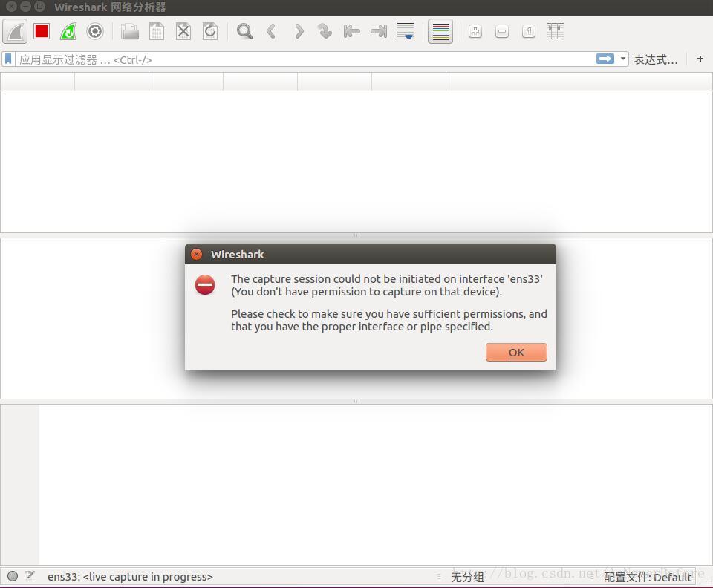Jump to last packet icon

click(x=379, y=31)
